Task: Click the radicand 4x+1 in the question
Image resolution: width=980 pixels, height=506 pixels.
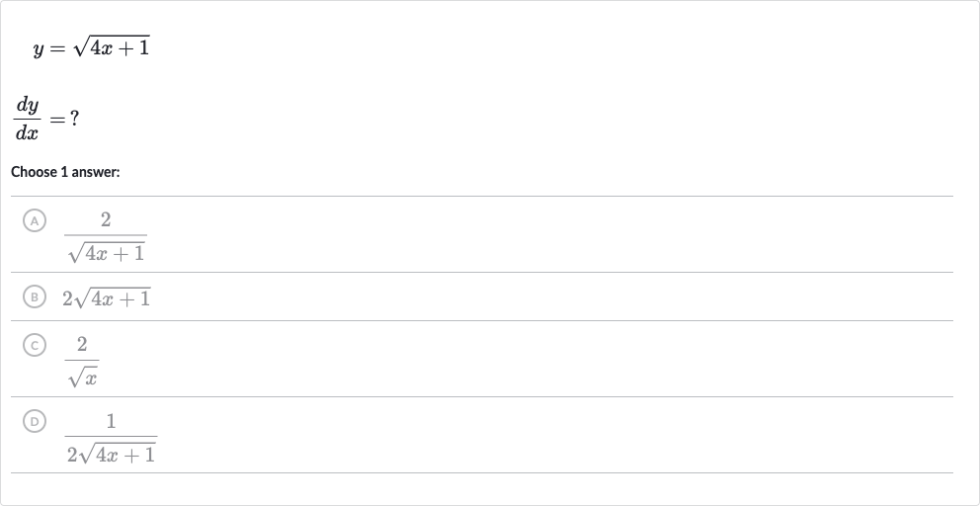Action: click(120, 48)
